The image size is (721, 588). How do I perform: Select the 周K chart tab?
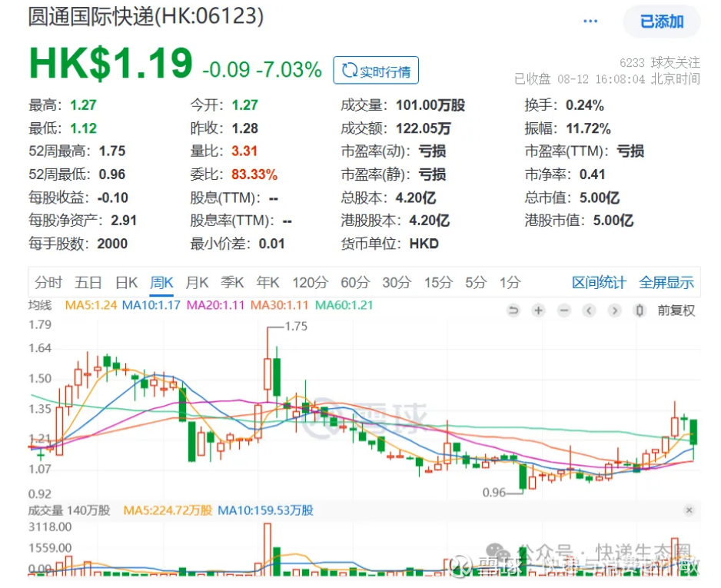point(161,282)
